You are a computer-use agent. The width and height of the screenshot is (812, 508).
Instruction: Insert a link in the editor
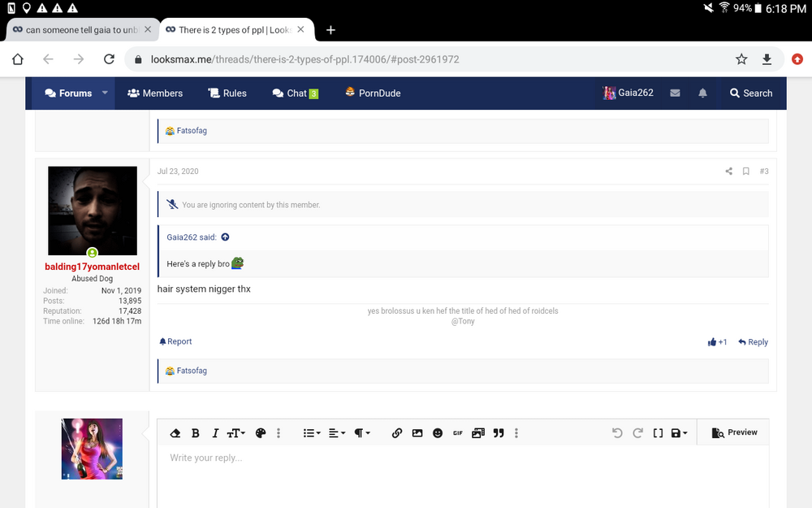click(x=397, y=433)
